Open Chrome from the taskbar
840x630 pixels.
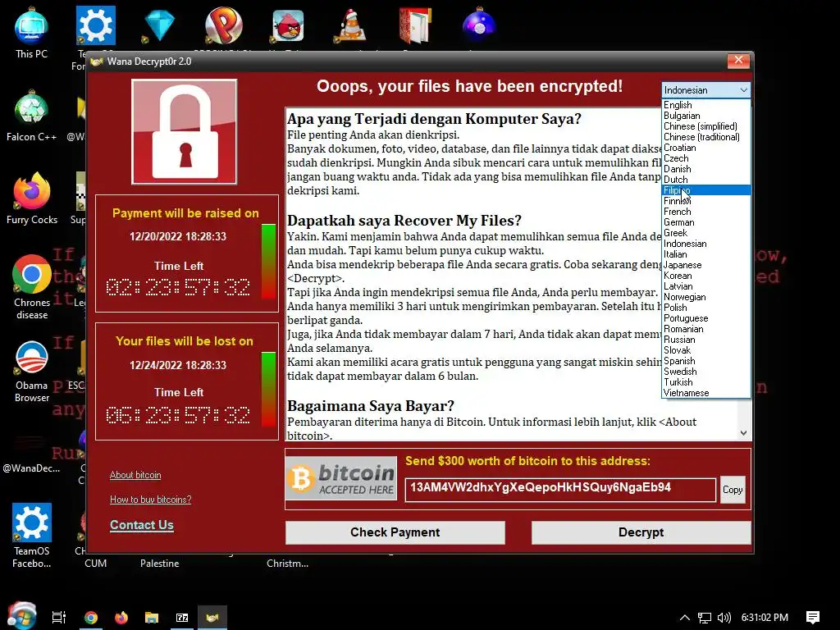point(91,617)
